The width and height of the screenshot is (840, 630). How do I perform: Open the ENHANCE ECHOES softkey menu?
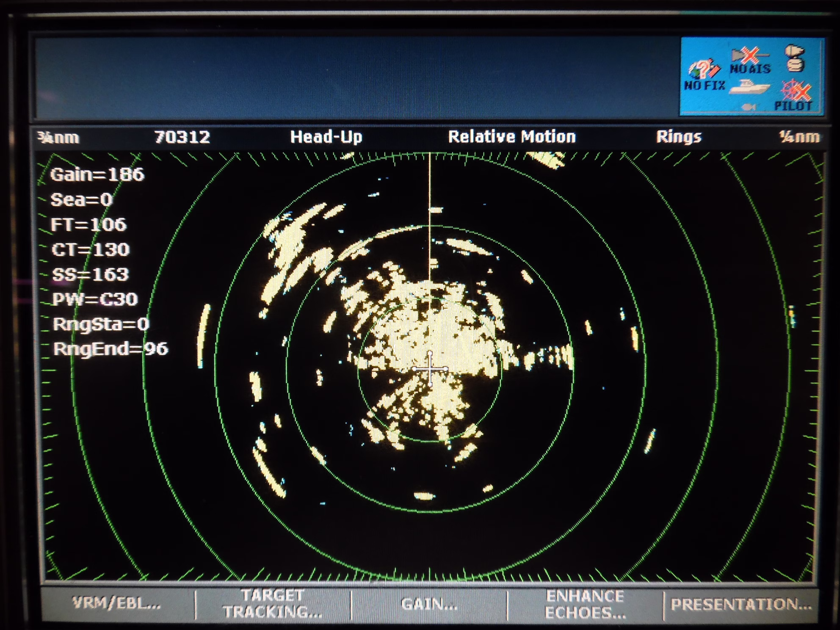[585, 605]
